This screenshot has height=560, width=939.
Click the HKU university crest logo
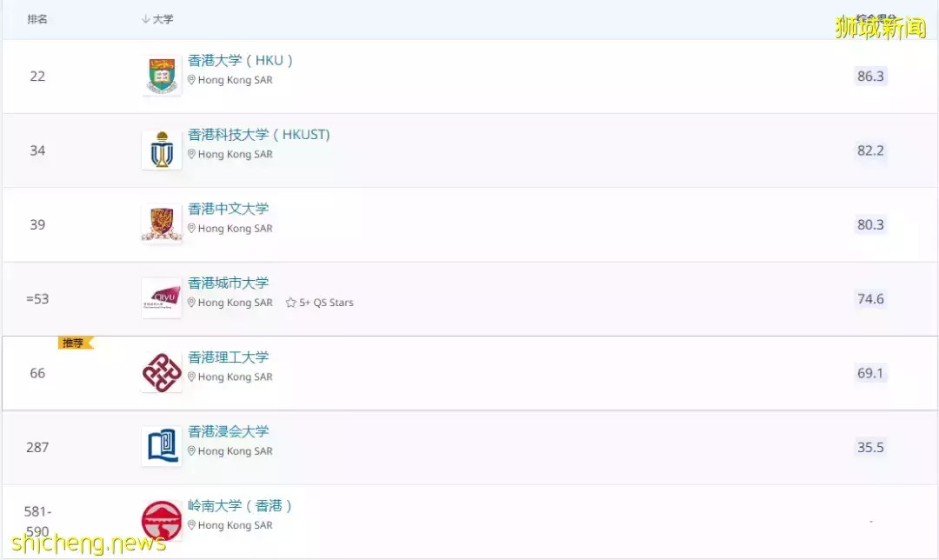pos(162,76)
